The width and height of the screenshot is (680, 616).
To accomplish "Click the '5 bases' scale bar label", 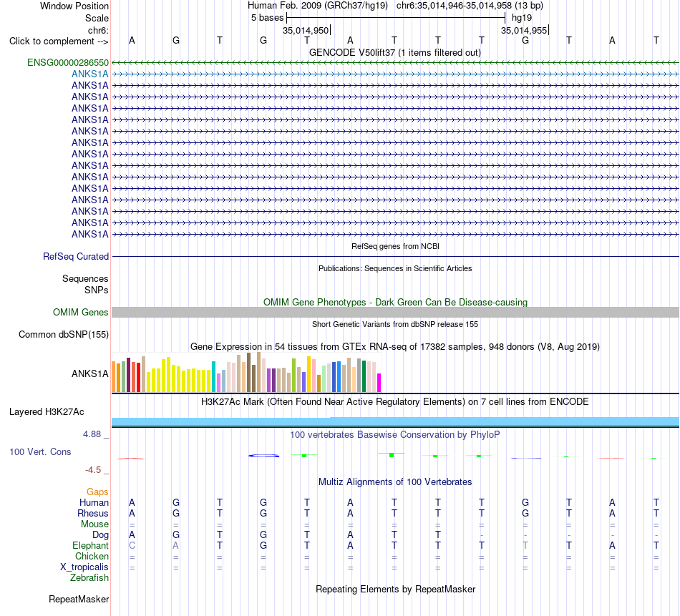I will point(267,18).
